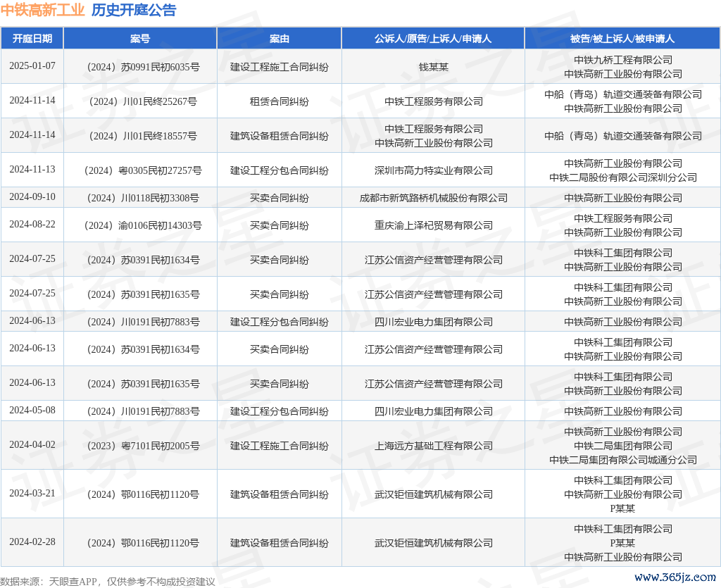721x588 pixels.
Task: Click header 公诉人/原告/上诉人/申请人
Action: point(433,39)
